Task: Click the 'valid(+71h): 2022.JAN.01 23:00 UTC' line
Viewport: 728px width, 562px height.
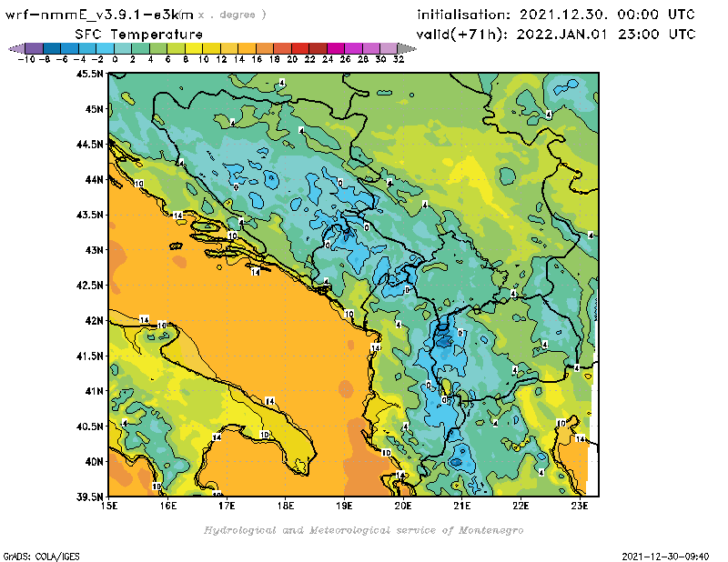Action: (x=556, y=35)
